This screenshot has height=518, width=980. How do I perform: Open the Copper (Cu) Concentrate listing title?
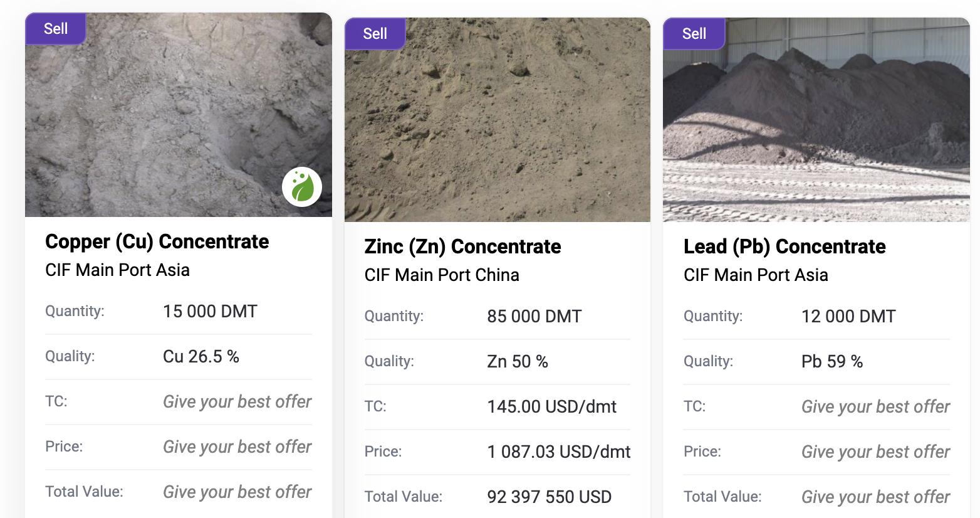(x=157, y=241)
